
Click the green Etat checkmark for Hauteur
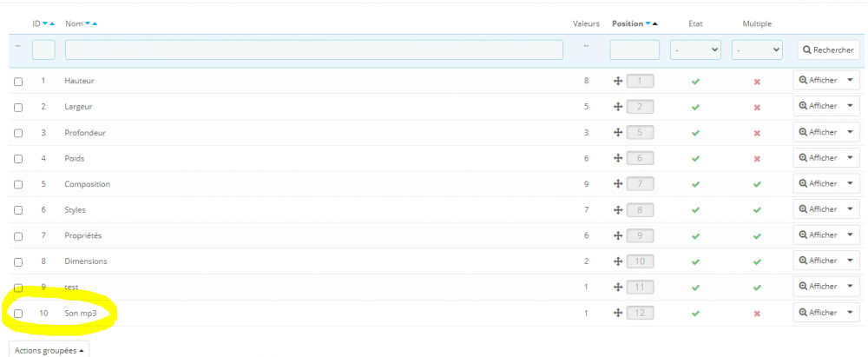pos(696,82)
